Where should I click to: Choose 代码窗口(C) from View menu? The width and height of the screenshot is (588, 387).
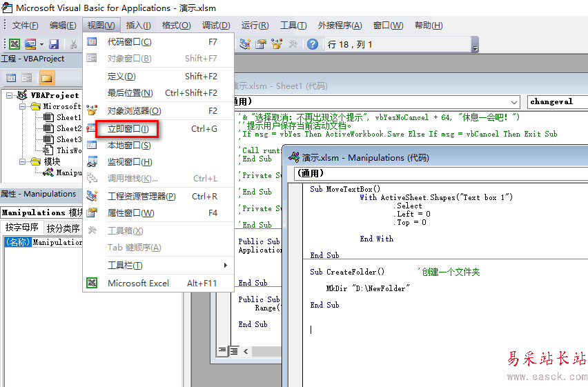[x=158, y=42]
